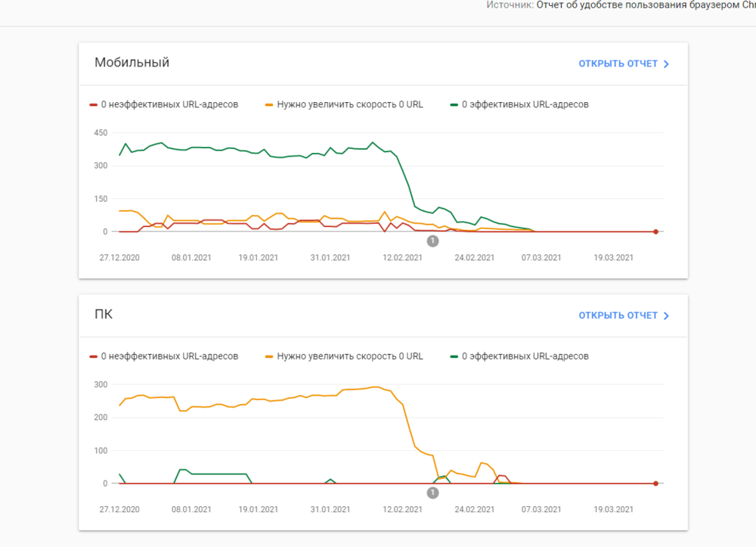
Task: Toggle orange Нужно увеличить скорость legend in Мобильный
Action: (344, 104)
